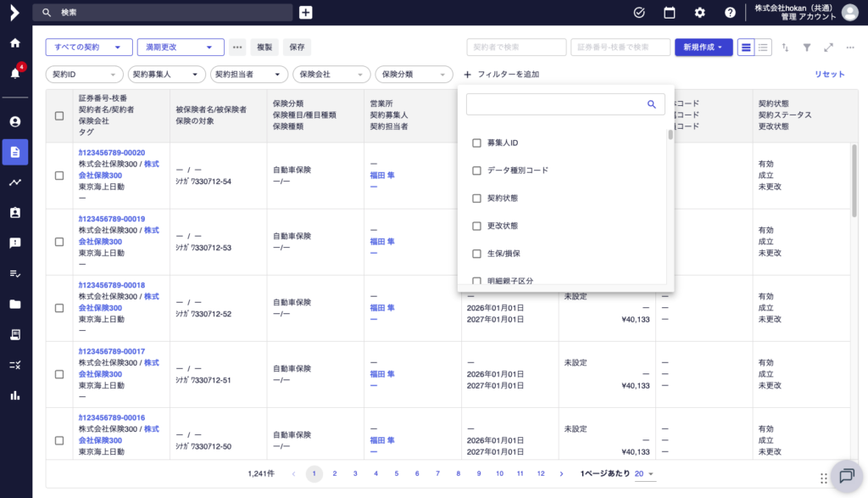Click the task checkmark circle icon

[639, 13]
